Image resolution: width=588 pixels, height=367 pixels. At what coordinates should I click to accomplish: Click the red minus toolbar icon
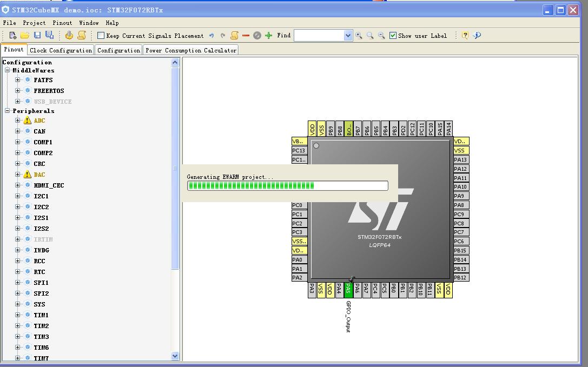pos(246,36)
